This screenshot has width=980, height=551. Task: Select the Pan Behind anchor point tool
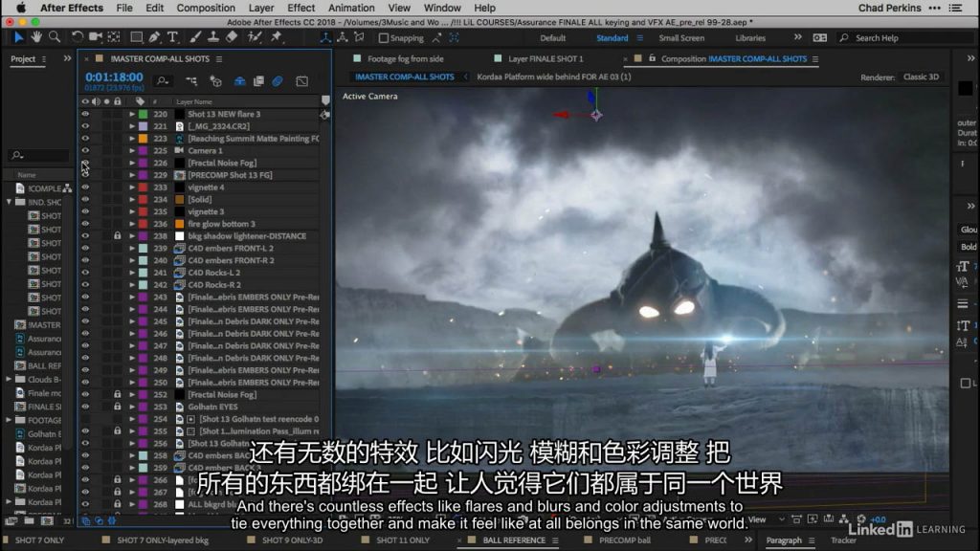tap(114, 37)
